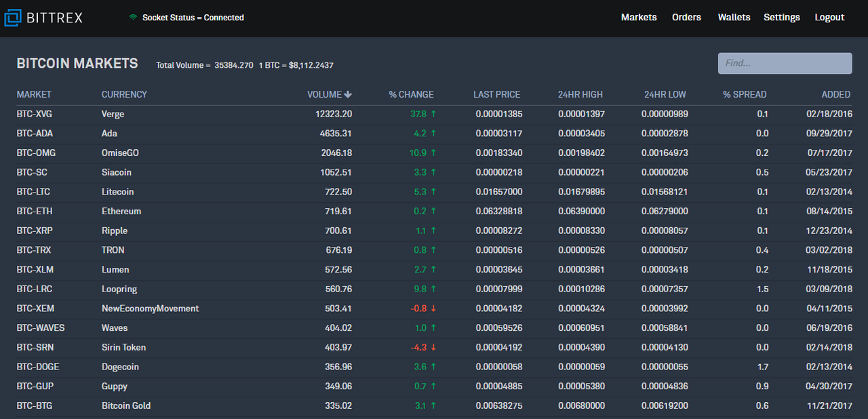Image resolution: width=868 pixels, height=419 pixels.
Task: Focus the Find search field
Action: pyautogui.click(x=785, y=63)
